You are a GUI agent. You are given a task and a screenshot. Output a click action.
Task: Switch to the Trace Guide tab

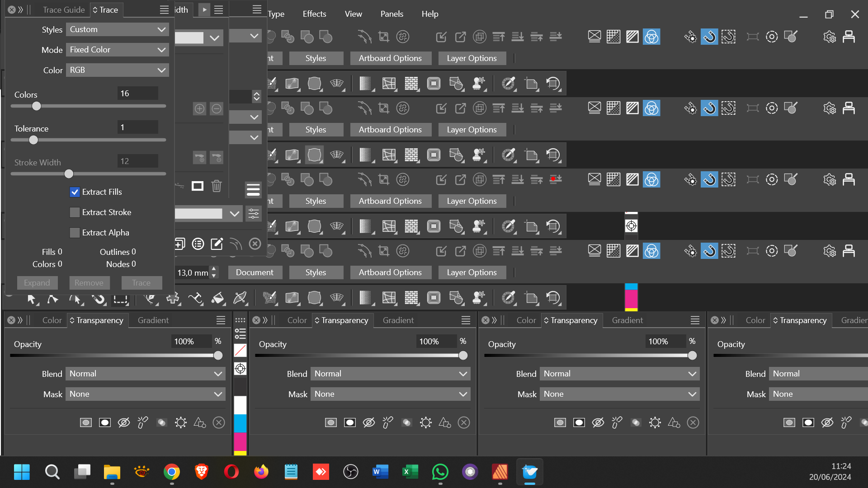pyautogui.click(x=63, y=10)
